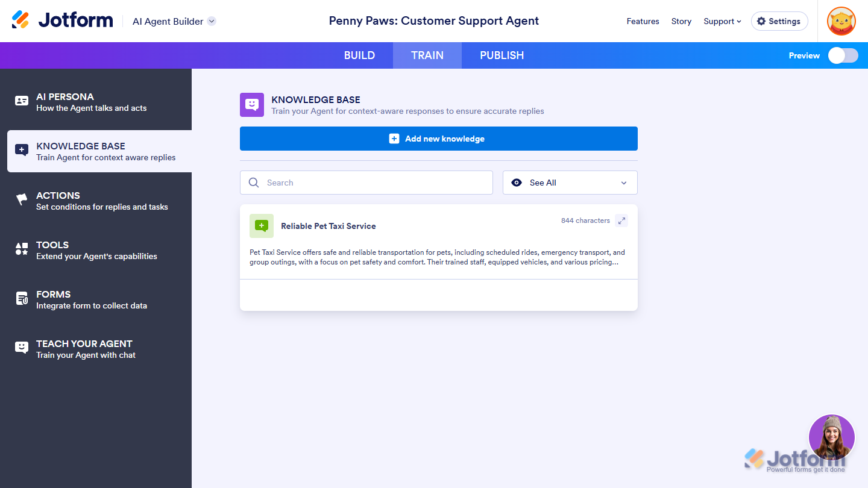Click the Tools shapes icon
This screenshot has height=488, width=868.
[x=22, y=249]
